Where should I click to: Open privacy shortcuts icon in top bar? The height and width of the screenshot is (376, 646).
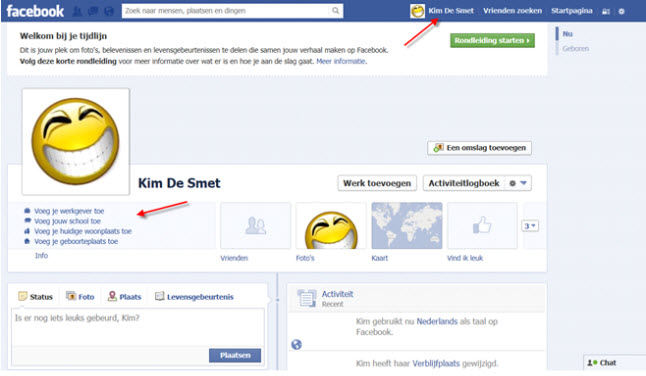click(x=606, y=12)
